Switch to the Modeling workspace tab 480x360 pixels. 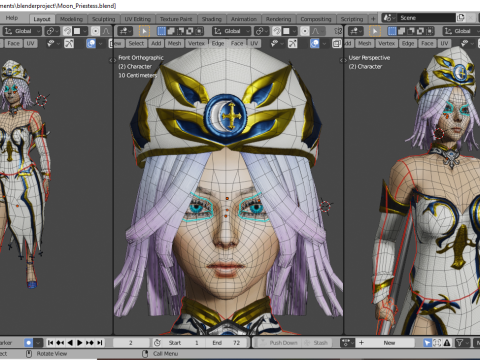click(x=71, y=19)
